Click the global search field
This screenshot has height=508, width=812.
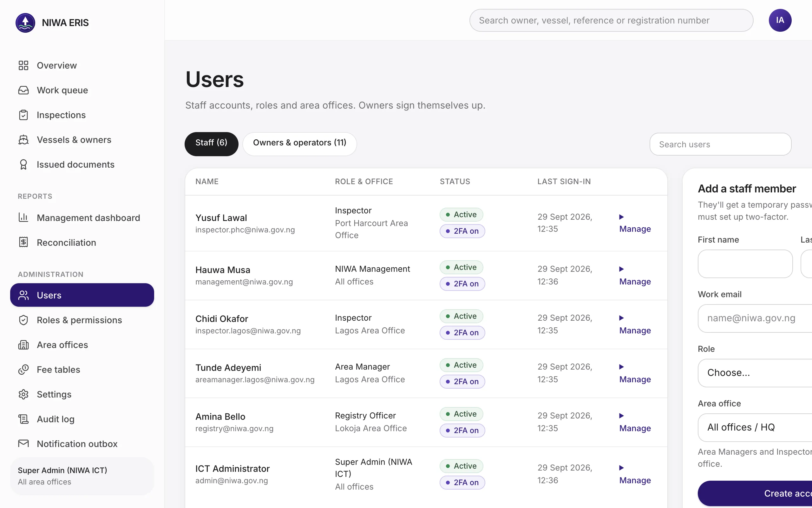click(x=611, y=20)
